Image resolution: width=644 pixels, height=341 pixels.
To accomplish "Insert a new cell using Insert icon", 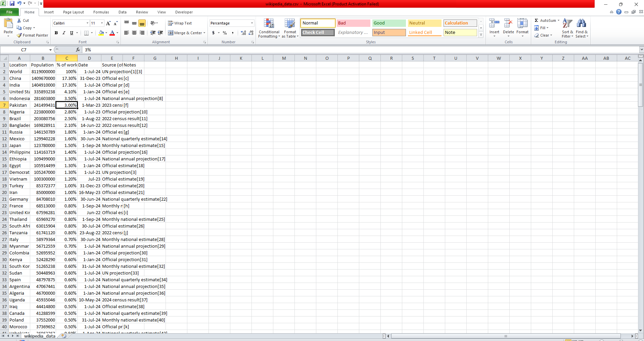I will tap(494, 27).
